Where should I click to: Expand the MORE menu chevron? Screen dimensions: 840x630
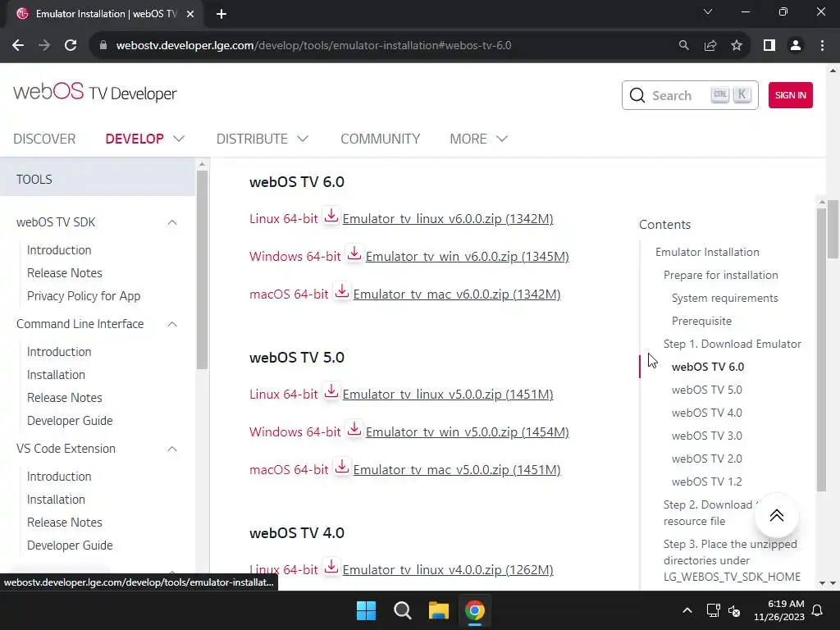coord(502,139)
